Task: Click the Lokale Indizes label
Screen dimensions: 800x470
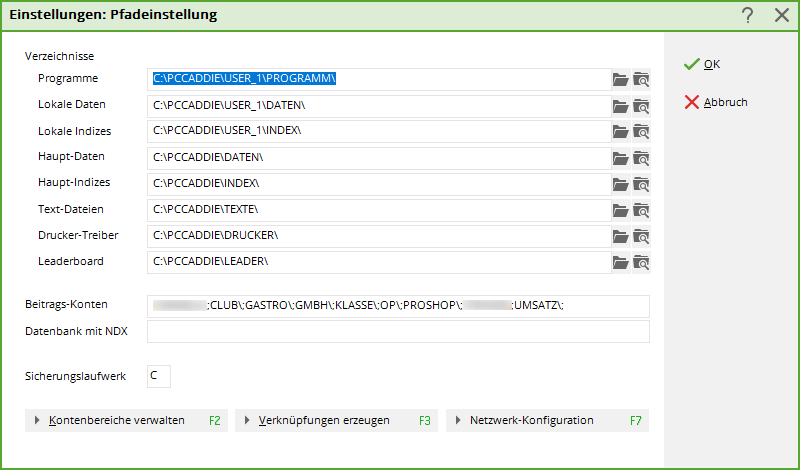Action: click(x=74, y=131)
